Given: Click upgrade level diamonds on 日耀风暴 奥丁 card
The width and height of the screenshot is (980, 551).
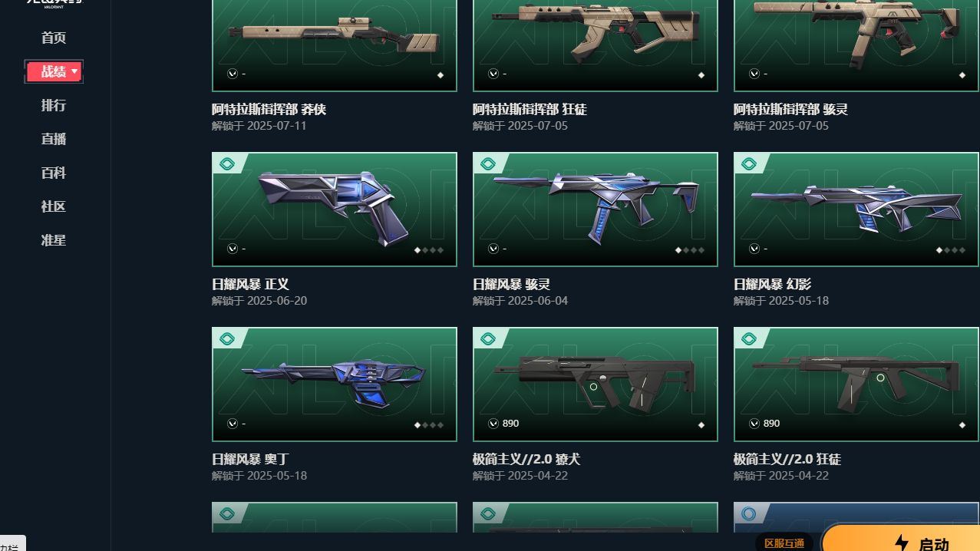Looking at the screenshot, I should 429,424.
